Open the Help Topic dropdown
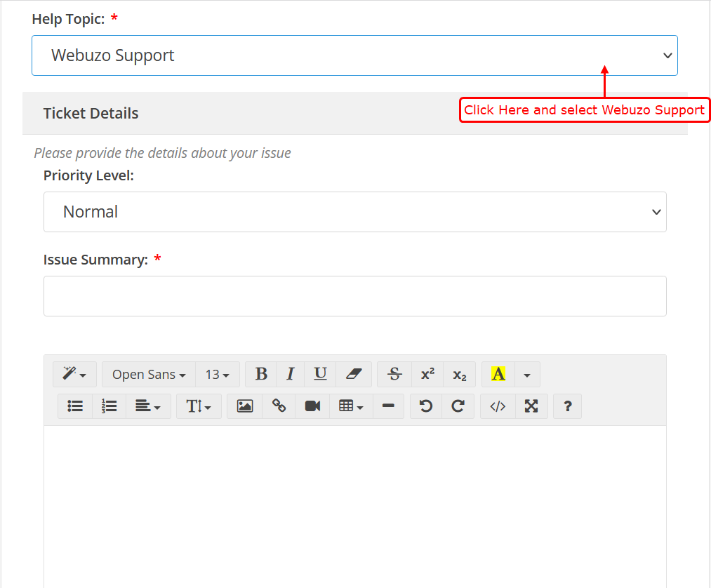This screenshot has width=711, height=588. (x=354, y=55)
